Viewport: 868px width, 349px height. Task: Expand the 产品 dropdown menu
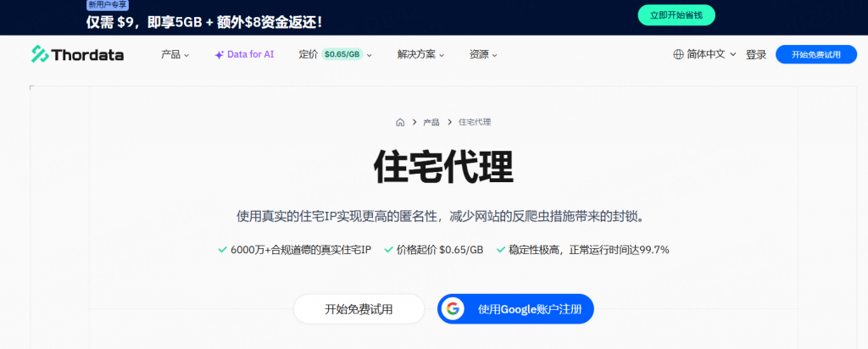(x=175, y=54)
